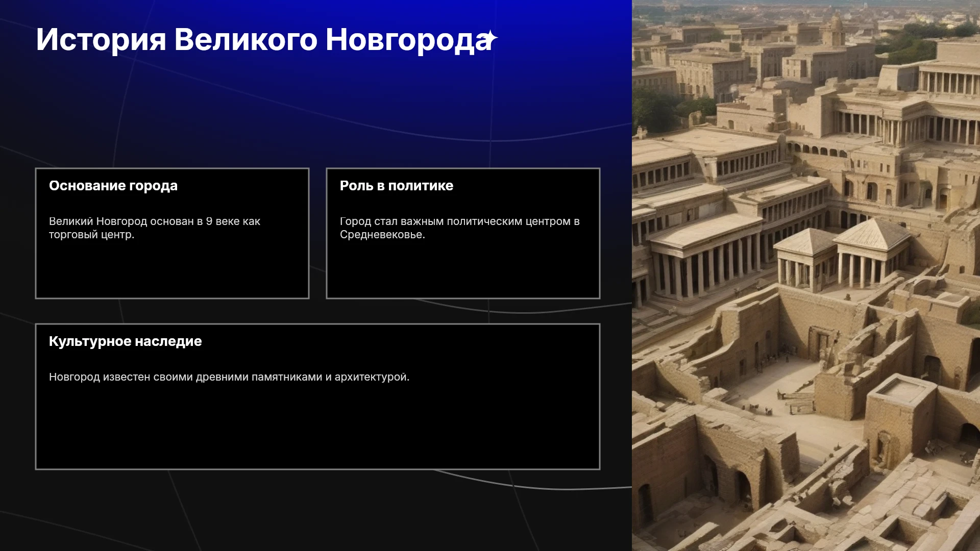Viewport: 980px width, 551px height.
Task: Click the domed tower at top of image
Action: click(x=836, y=30)
